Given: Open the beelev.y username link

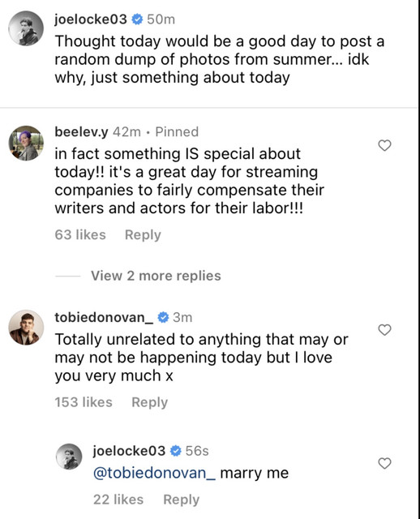Looking at the screenshot, I should [x=81, y=132].
